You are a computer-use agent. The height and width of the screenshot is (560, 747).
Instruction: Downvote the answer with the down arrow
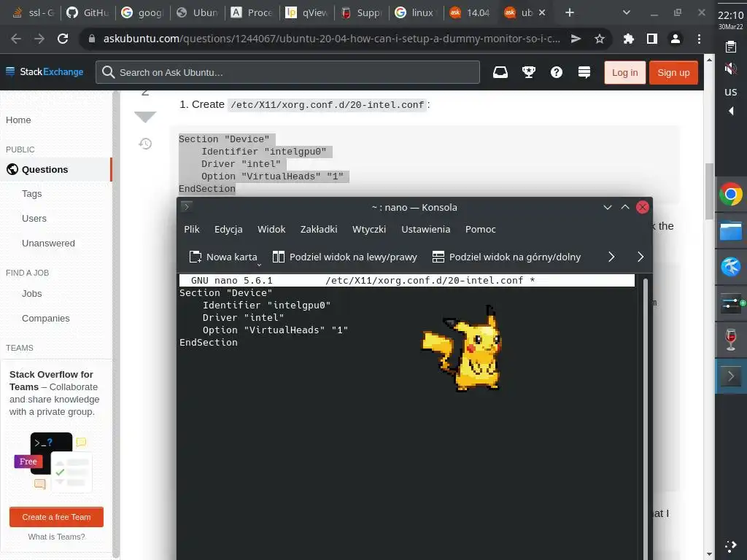[x=145, y=117]
